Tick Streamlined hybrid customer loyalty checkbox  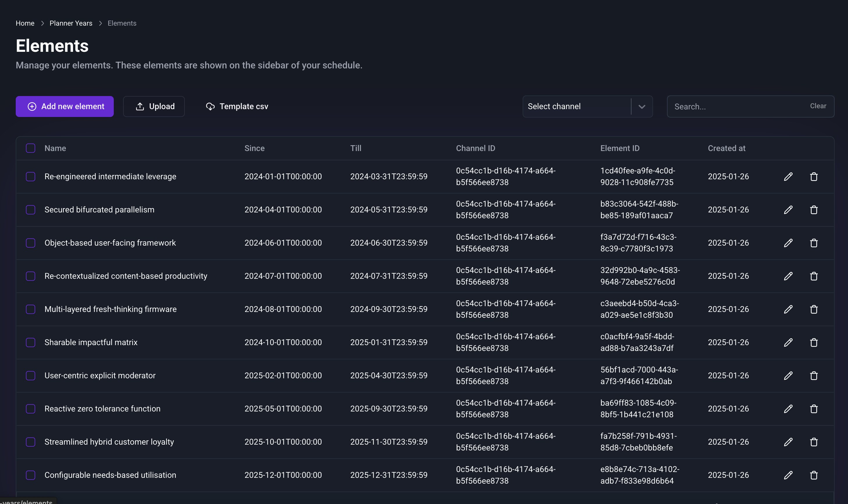(x=31, y=442)
